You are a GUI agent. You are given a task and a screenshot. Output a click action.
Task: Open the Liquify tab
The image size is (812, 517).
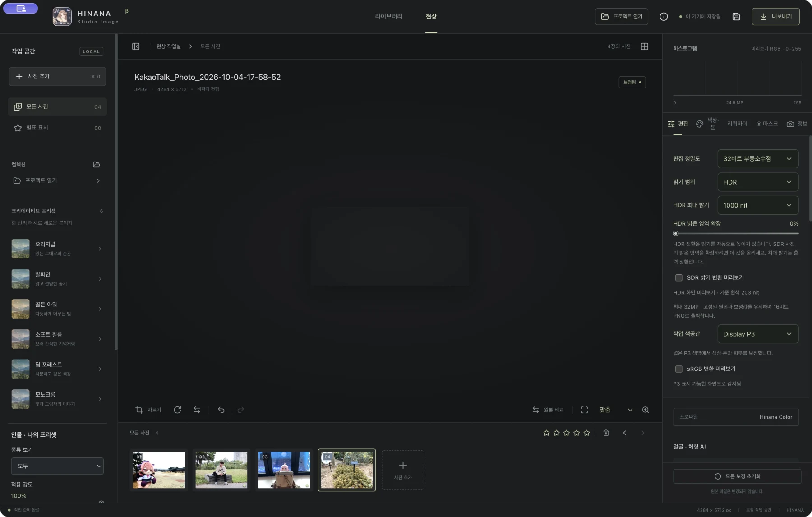point(737,124)
